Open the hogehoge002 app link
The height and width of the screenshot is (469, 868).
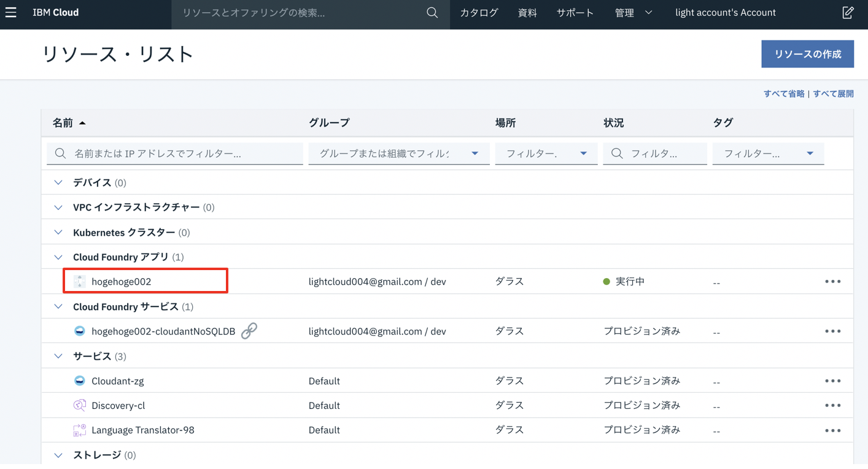[121, 282]
